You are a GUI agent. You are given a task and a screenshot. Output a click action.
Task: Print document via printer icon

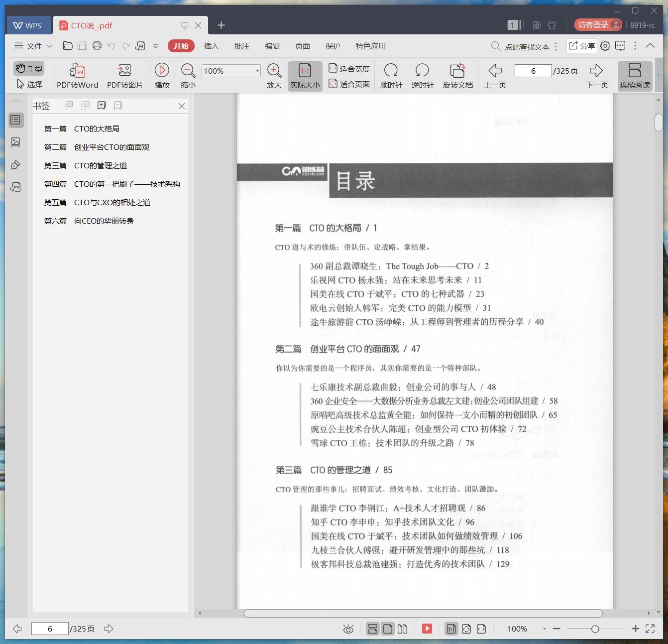pyautogui.click(x=97, y=46)
